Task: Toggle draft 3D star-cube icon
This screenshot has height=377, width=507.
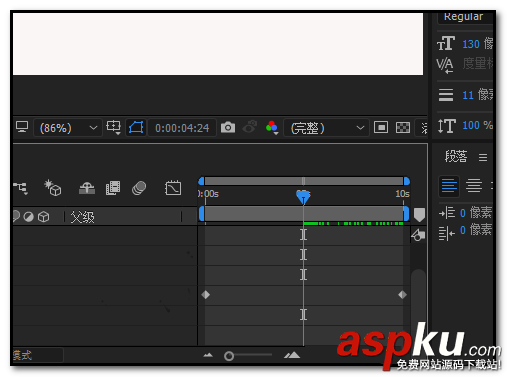Action: point(53,188)
